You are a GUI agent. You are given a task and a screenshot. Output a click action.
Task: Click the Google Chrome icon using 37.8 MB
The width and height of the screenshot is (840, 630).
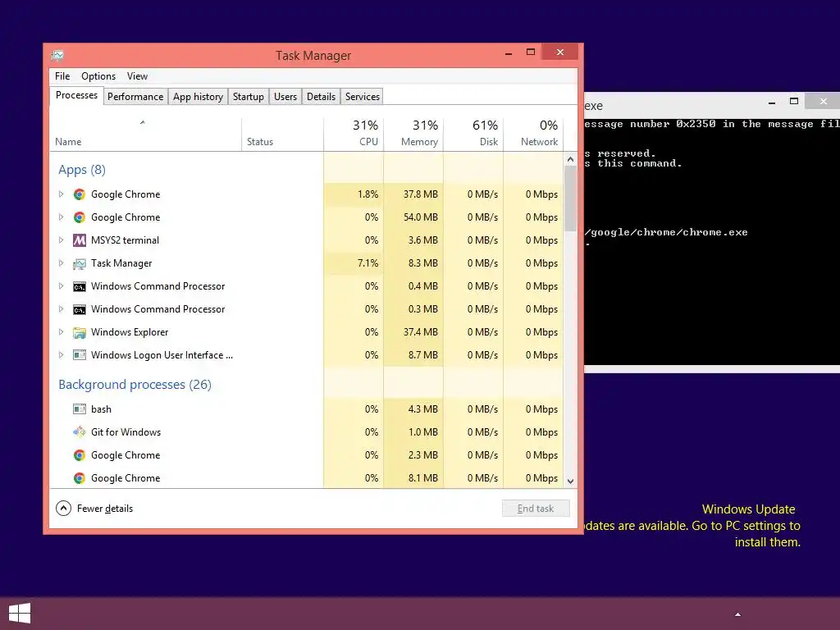pyautogui.click(x=80, y=194)
